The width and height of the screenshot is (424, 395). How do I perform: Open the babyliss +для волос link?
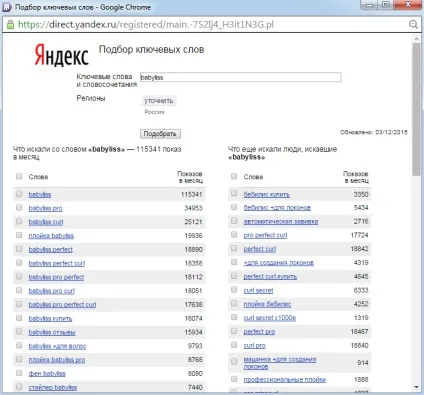(57, 346)
